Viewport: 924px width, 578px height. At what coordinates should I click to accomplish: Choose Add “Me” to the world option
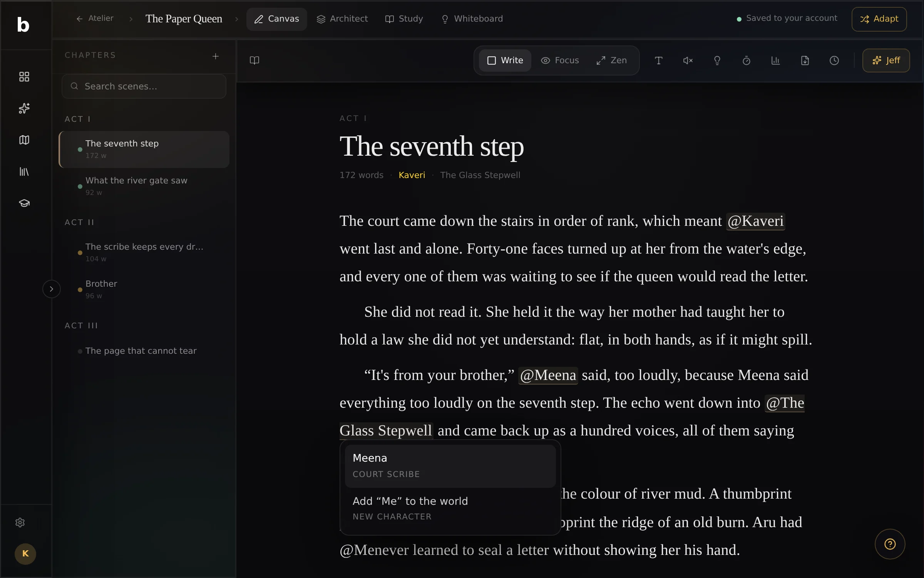pos(450,509)
